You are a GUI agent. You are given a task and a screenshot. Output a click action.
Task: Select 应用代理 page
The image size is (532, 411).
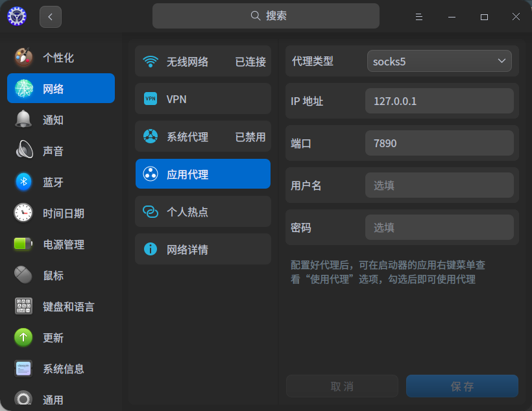(x=203, y=174)
